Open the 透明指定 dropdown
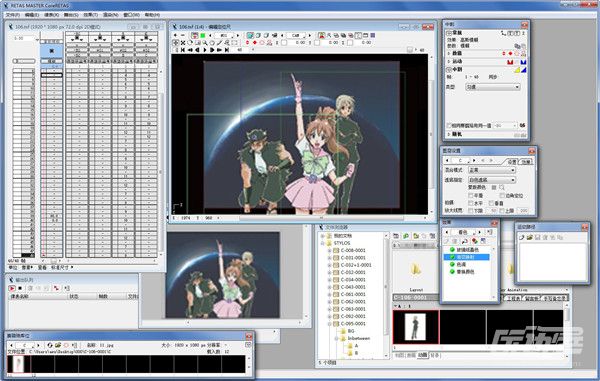 (492, 180)
